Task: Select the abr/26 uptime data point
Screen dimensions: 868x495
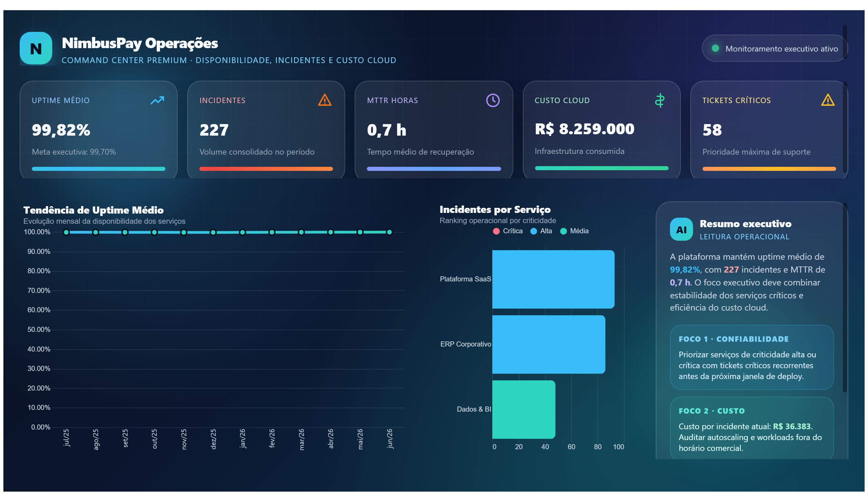Action: (331, 232)
